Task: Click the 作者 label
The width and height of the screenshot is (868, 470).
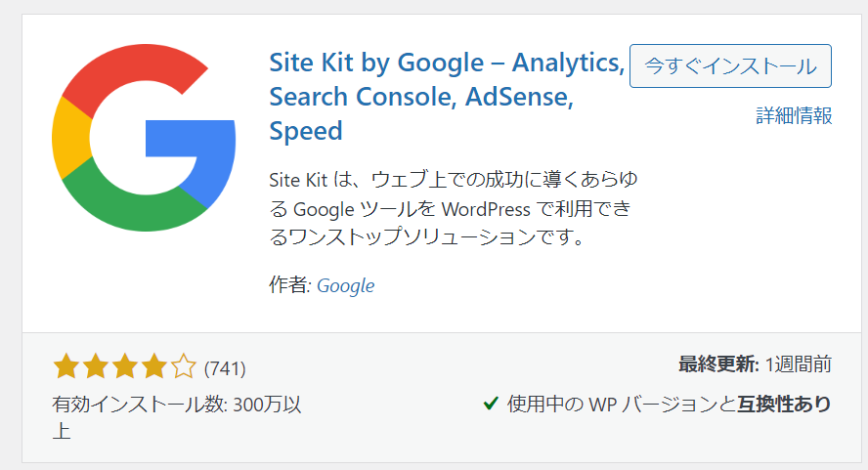Action: [x=289, y=285]
